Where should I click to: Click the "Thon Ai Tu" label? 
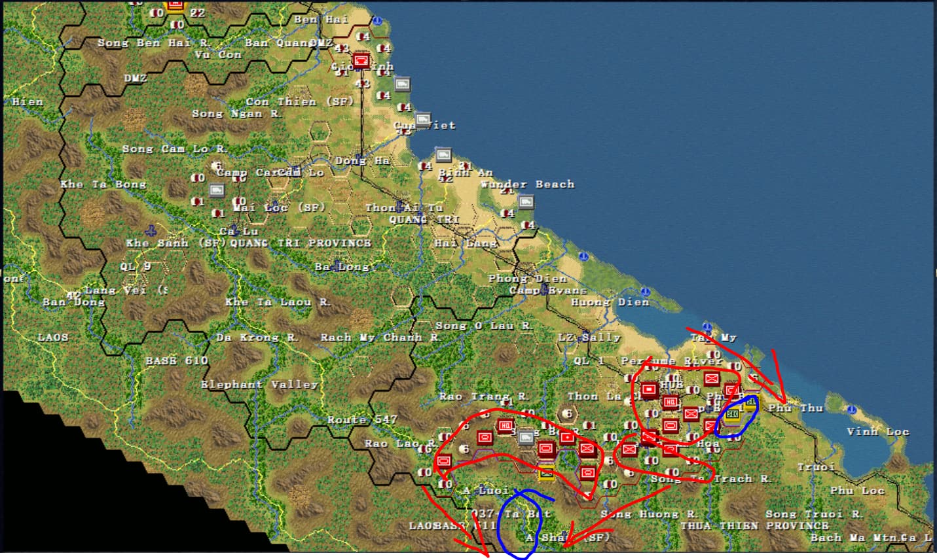point(404,207)
